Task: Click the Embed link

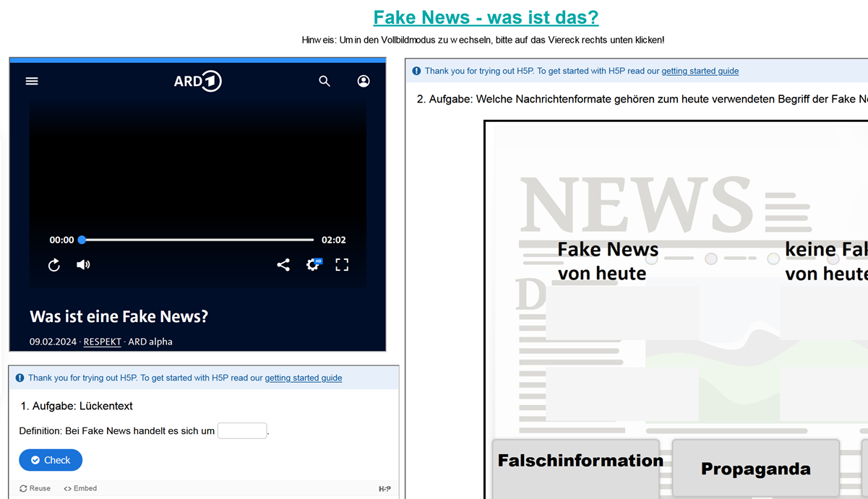Action: click(80, 488)
